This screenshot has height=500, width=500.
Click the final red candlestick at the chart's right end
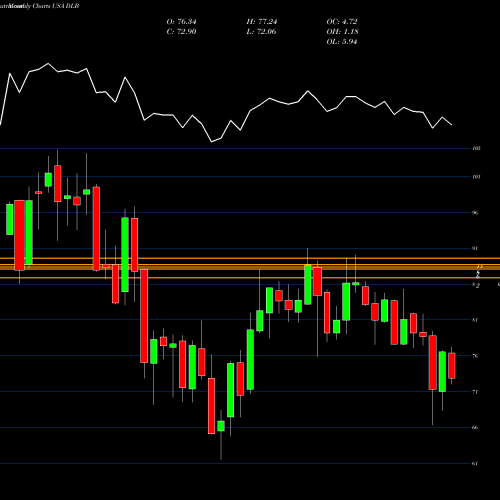pos(452,366)
